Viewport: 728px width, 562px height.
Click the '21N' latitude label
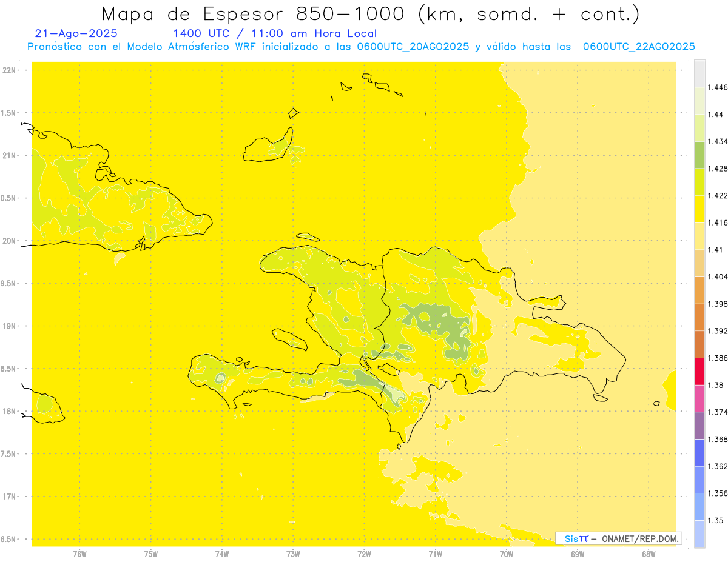[9, 155]
